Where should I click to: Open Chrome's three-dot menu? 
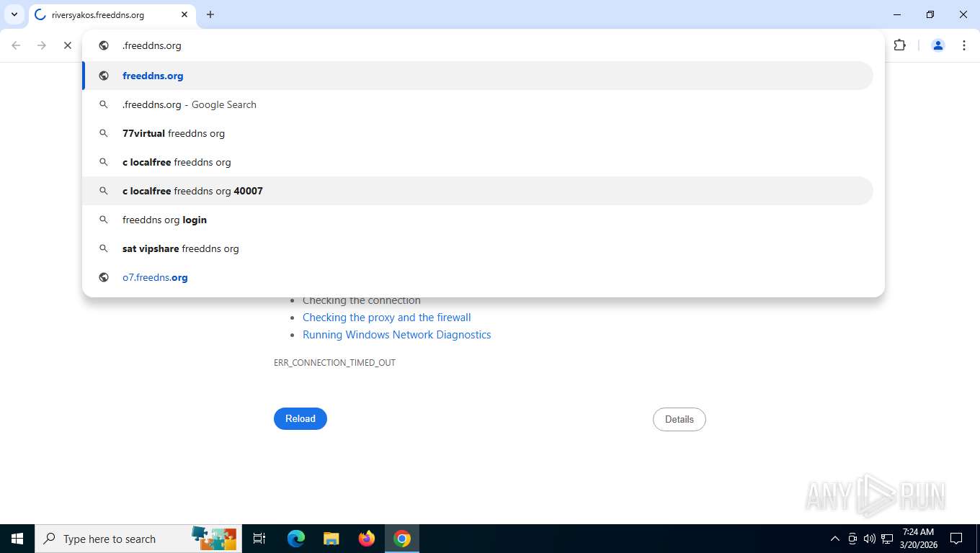(963, 45)
